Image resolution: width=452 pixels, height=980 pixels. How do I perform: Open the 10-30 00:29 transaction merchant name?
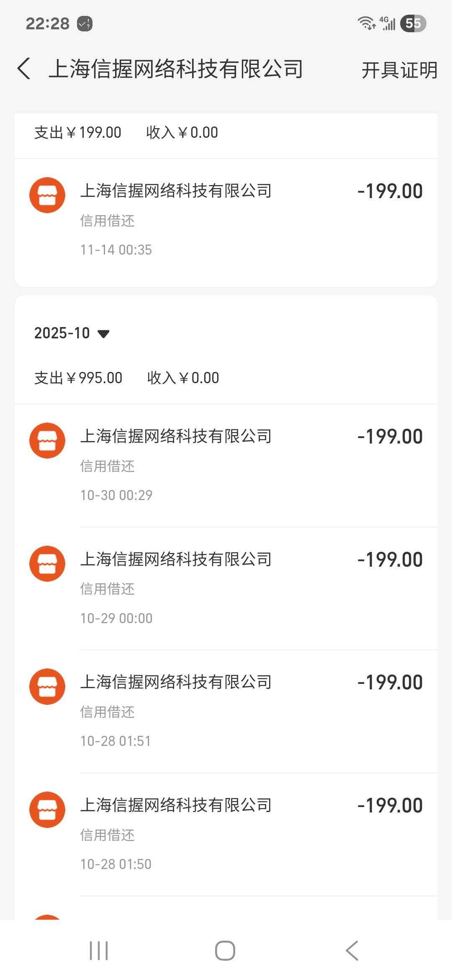(x=176, y=436)
